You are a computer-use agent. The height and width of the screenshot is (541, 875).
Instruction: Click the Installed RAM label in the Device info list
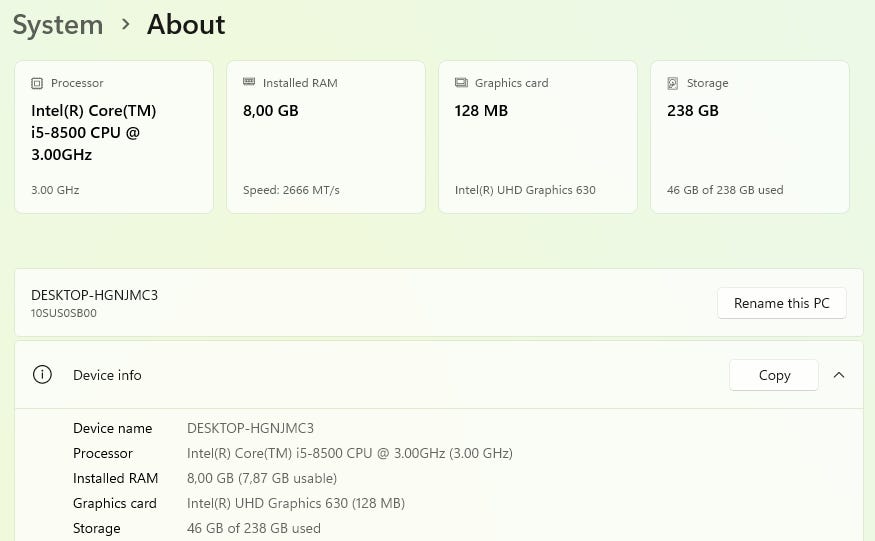116,478
